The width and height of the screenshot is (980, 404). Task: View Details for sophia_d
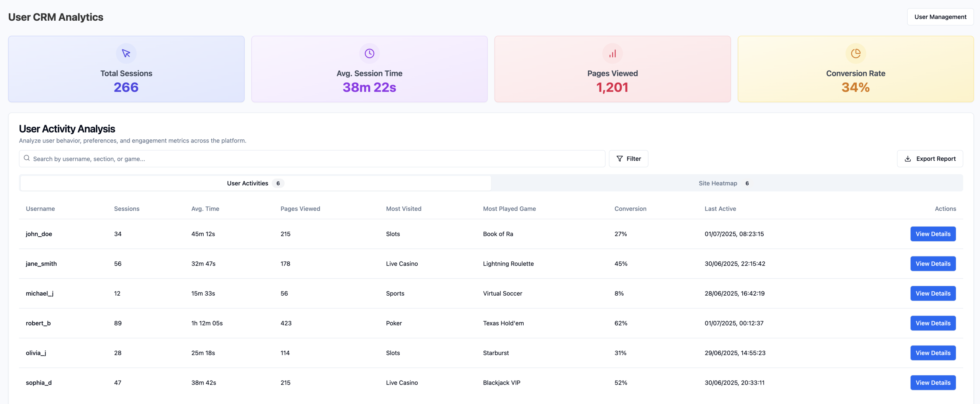tap(933, 382)
